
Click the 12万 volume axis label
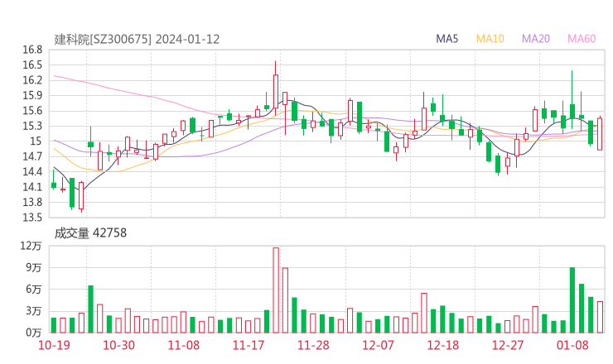pos(31,246)
